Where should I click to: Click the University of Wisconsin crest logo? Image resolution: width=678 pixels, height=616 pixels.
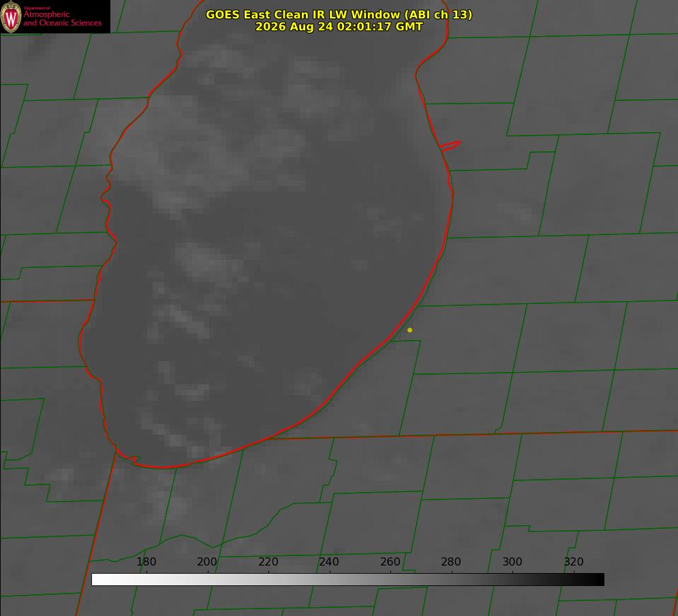click(11, 16)
